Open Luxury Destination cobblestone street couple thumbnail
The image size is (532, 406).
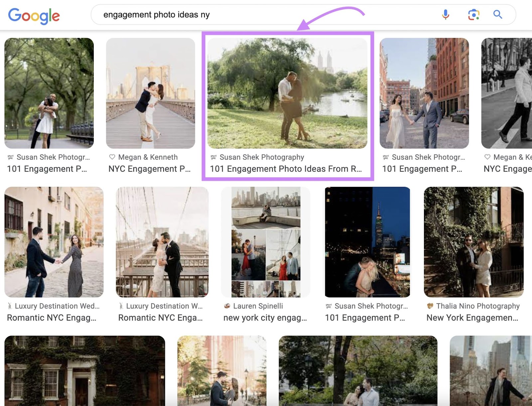pos(54,242)
